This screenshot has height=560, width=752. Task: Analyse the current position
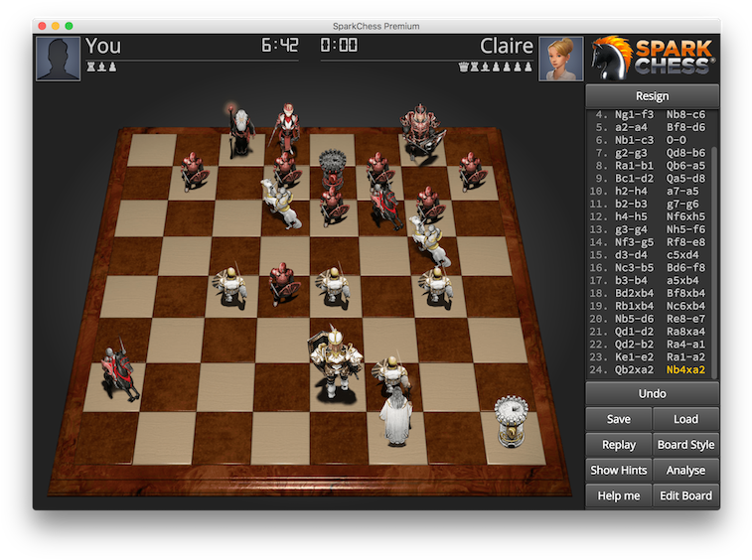point(685,471)
